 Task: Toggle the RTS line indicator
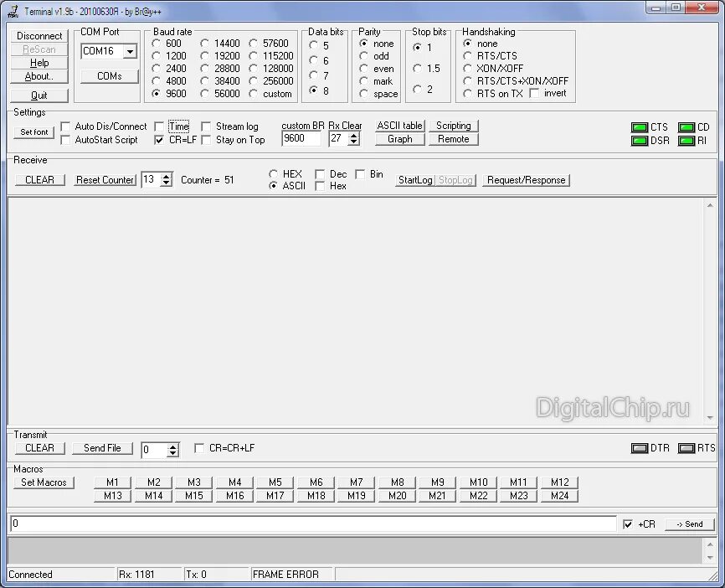(x=686, y=448)
